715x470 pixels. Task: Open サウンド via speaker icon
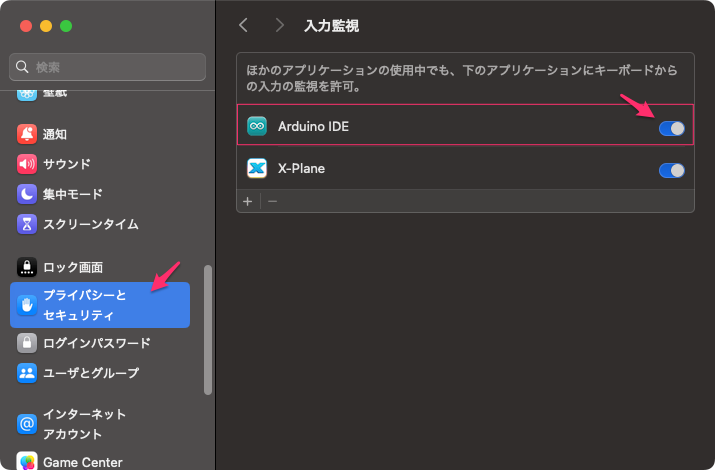pos(27,164)
